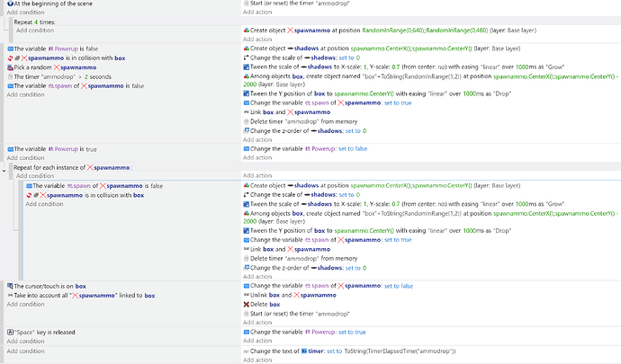Click the variable icon beside The variable Powerup is true
Screen dimensions: 621x364
pyautogui.click(x=10, y=149)
